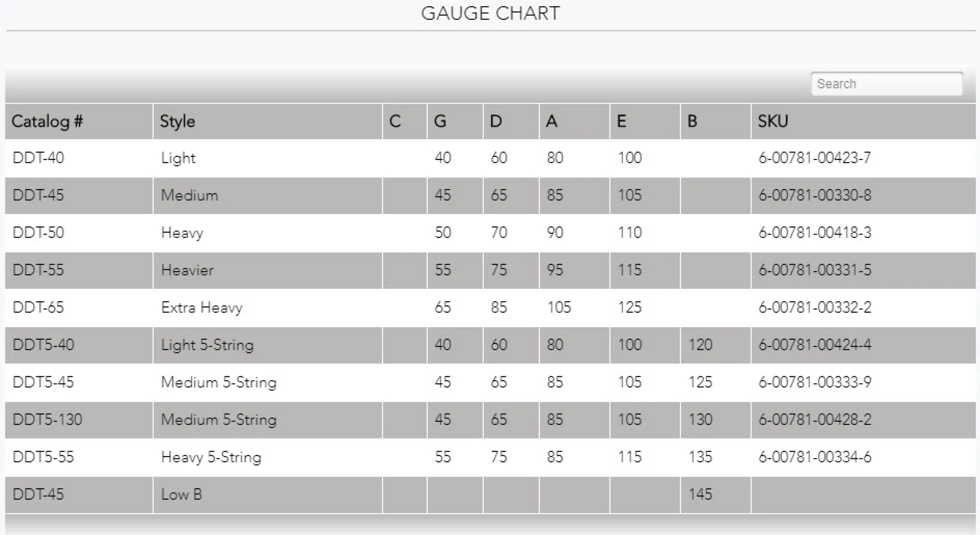This screenshot has width=980, height=535.
Task: Click the Extra Heavy style cell
Action: coord(202,308)
